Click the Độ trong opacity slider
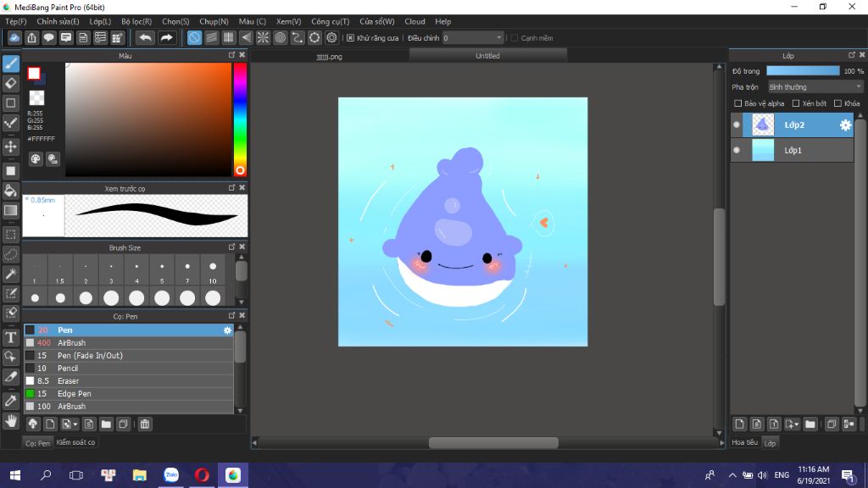 click(x=803, y=71)
